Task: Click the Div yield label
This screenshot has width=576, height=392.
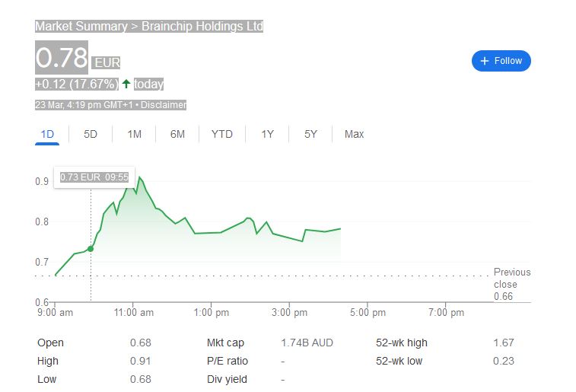Action: tap(227, 380)
